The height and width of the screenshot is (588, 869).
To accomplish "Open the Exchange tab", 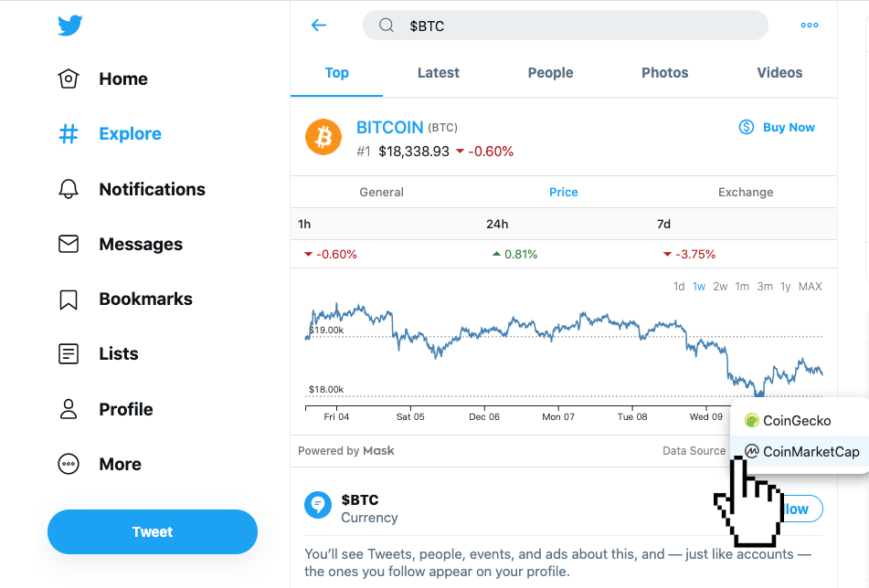I will pyautogui.click(x=746, y=192).
